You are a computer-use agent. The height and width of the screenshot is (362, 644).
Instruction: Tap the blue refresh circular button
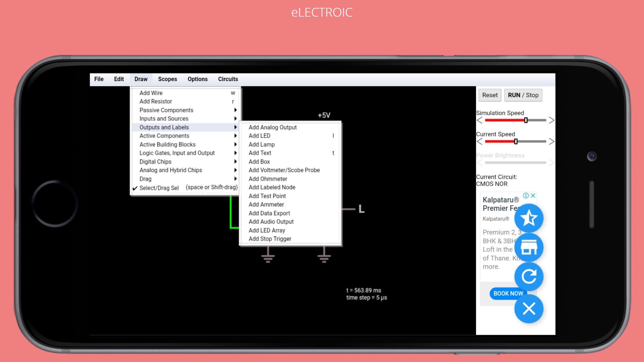(x=528, y=276)
